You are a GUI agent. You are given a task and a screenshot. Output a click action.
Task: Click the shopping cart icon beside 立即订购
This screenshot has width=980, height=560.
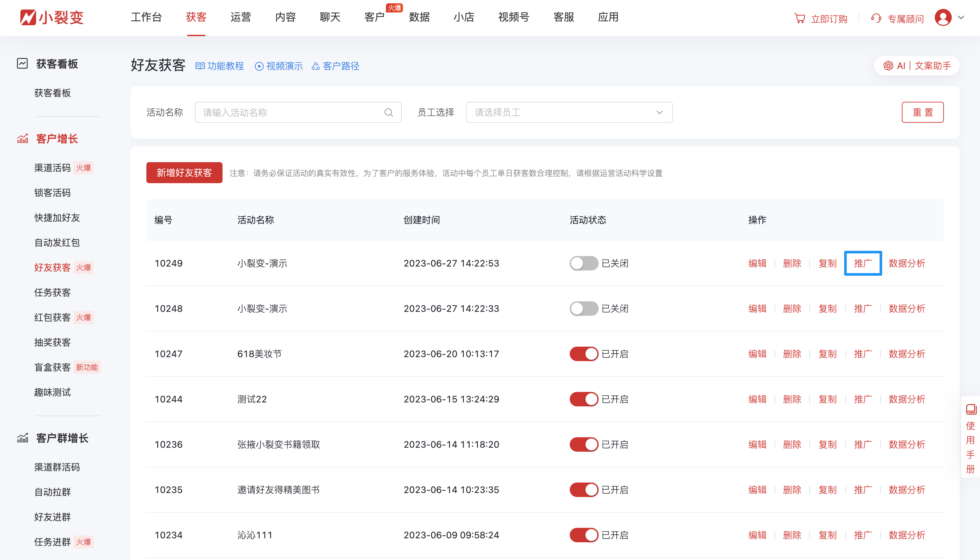pos(800,18)
